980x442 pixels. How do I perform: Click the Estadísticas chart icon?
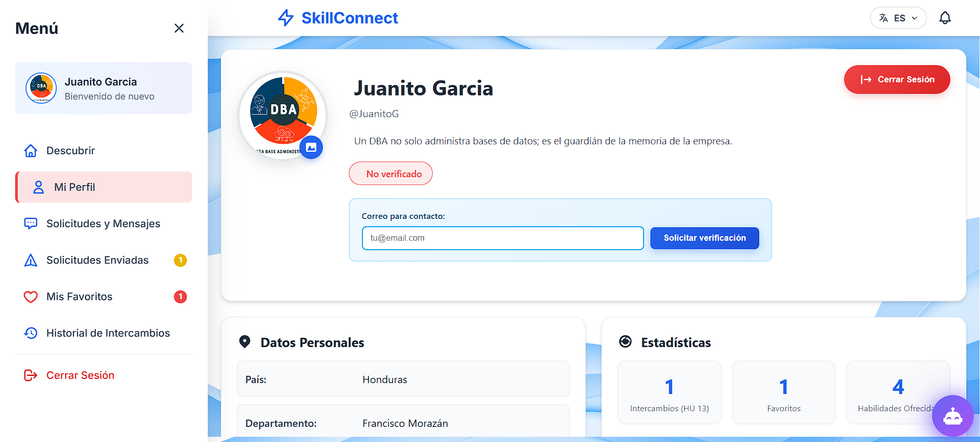625,342
